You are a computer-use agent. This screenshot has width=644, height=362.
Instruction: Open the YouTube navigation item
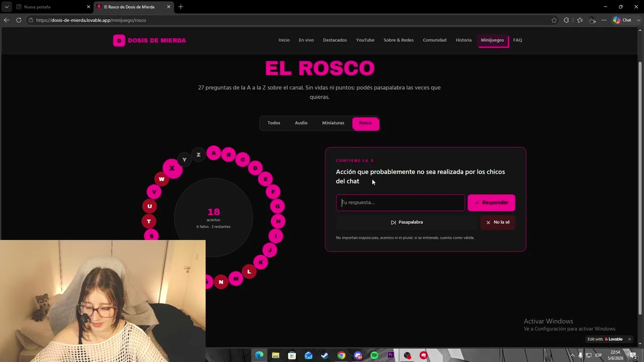(x=365, y=40)
